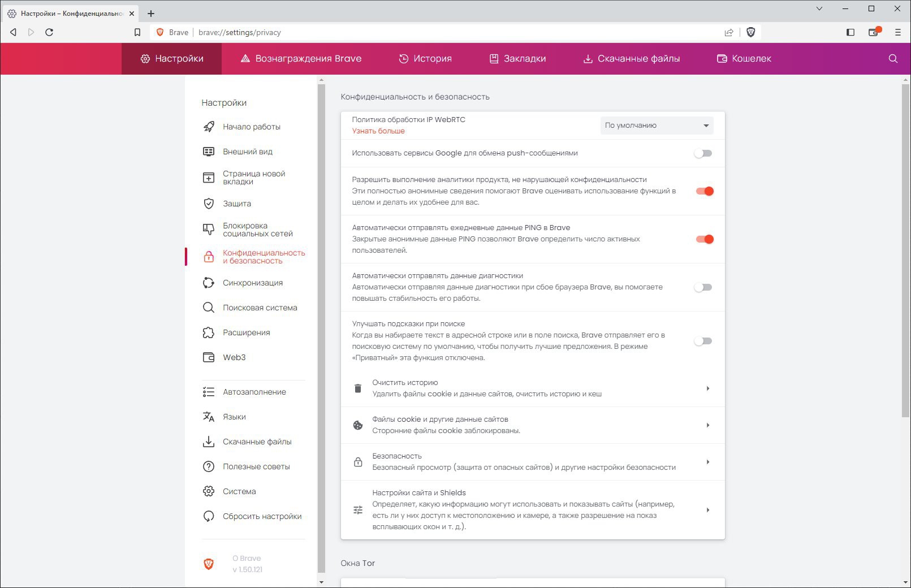Open Начало работы with its rocket icon

[x=209, y=127]
